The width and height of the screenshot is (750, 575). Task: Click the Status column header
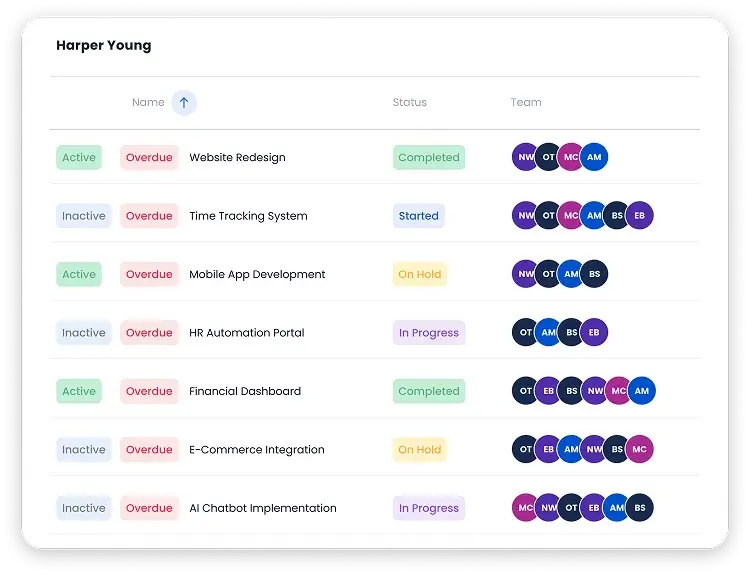pyautogui.click(x=409, y=102)
